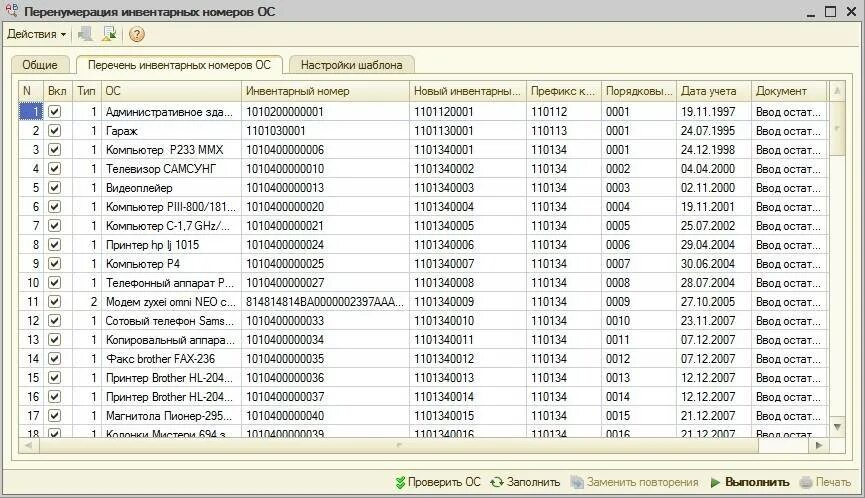865x498 pixels.
Task: Click the horizontal scrollbar right arrow
Action: coord(819,445)
